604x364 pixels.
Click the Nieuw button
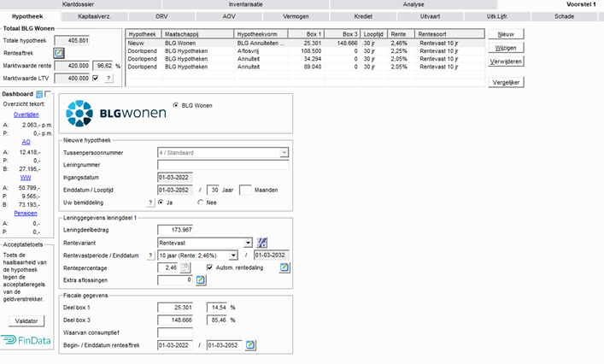[x=506, y=34]
